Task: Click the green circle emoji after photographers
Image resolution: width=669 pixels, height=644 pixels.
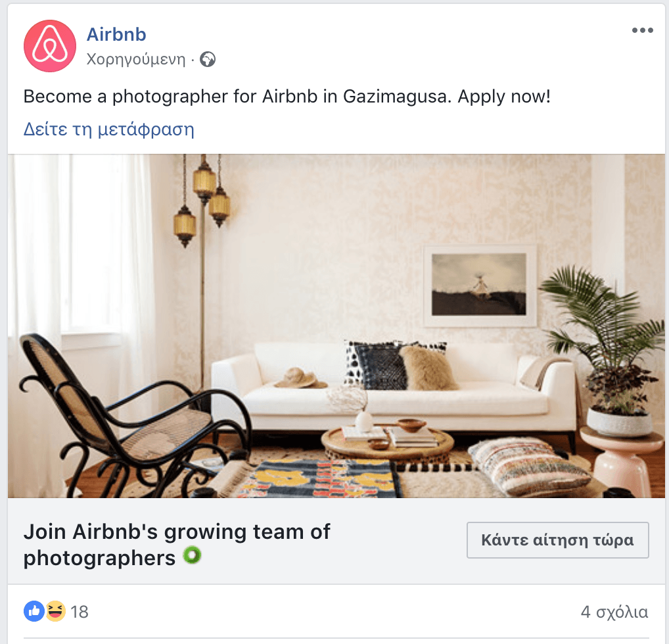Action: (x=192, y=555)
